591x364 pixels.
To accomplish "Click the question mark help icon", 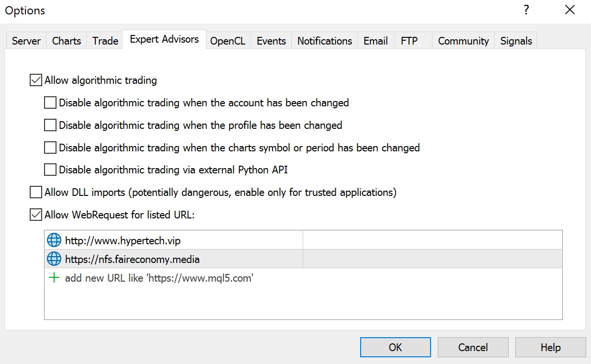I will tap(526, 11).
